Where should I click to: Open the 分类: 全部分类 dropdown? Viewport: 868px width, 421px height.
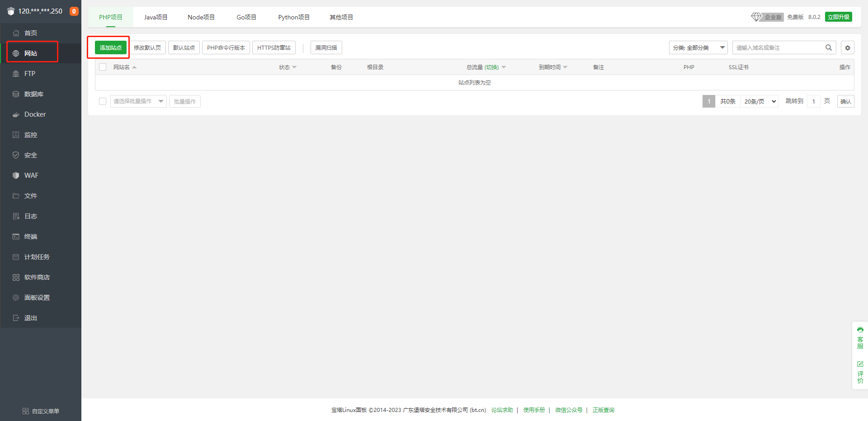tap(698, 47)
